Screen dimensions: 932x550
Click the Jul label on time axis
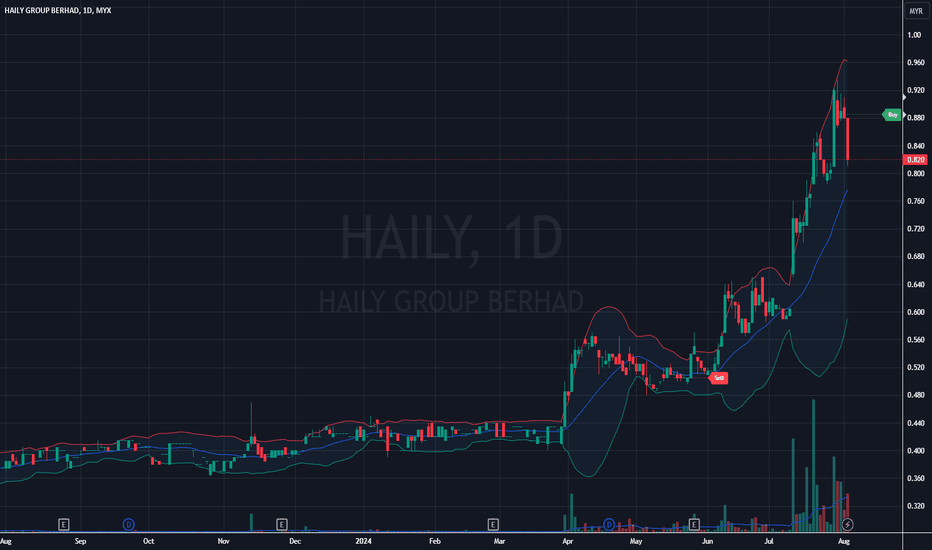(x=769, y=541)
